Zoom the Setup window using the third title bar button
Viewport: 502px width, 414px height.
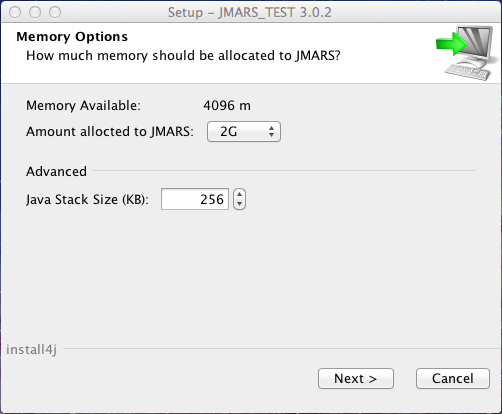[x=55, y=12]
